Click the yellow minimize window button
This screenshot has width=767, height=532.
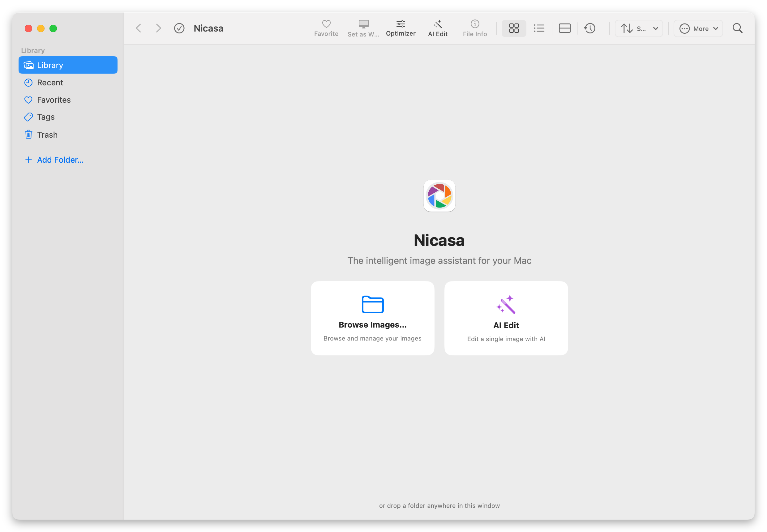pos(41,29)
